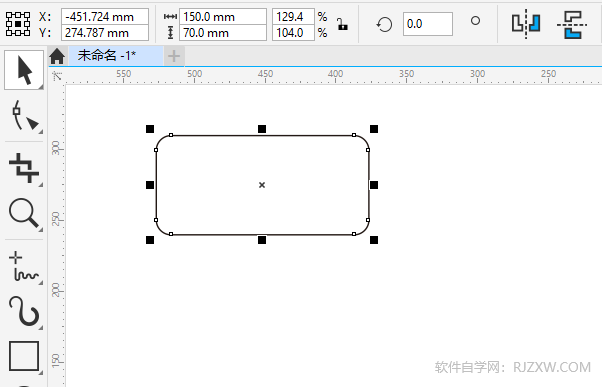Expand the Rectangle tool flyout arrow
Viewport: 602px width, 387px height.
point(40,372)
